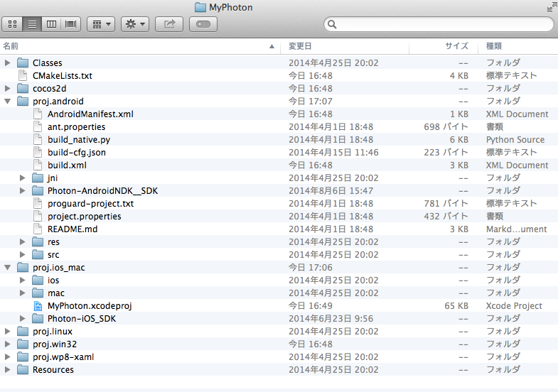The width and height of the screenshot is (558, 392).
Task: Expand the mac folder
Action: pyautogui.click(x=23, y=293)
